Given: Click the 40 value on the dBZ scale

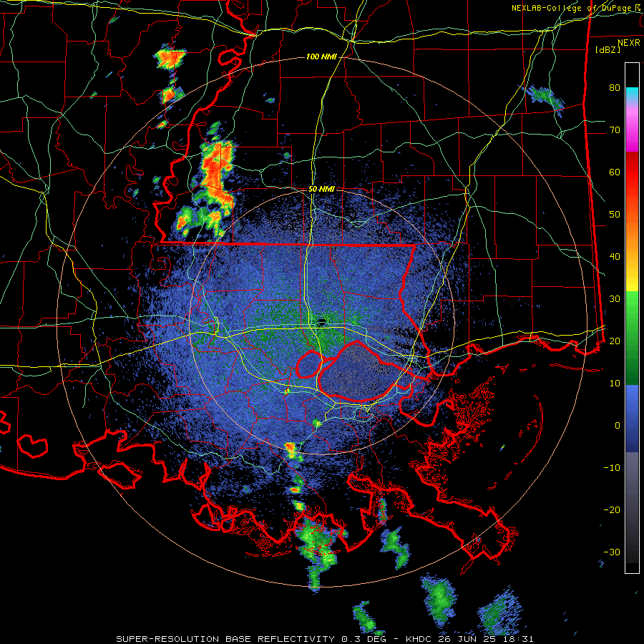Looking at the screenshot, I should [x=615, y=257].
